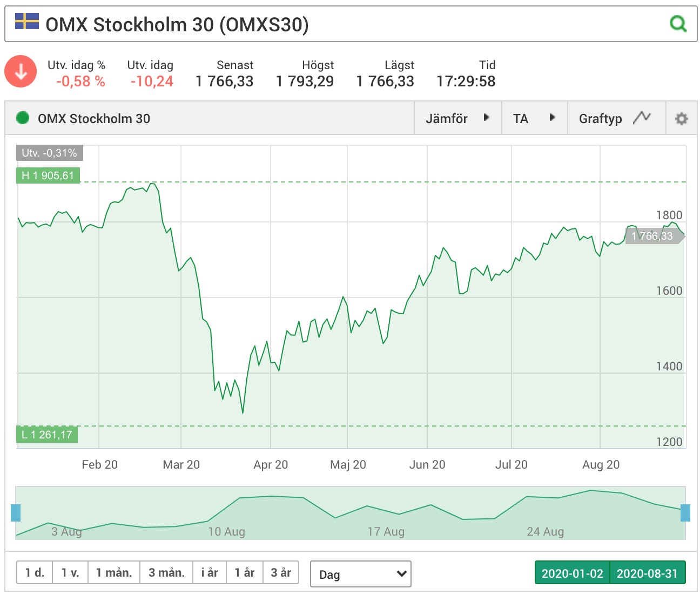Click the end date 2020-08-31 button
This screenshot has width=700, height=595.
pos(647,573)
